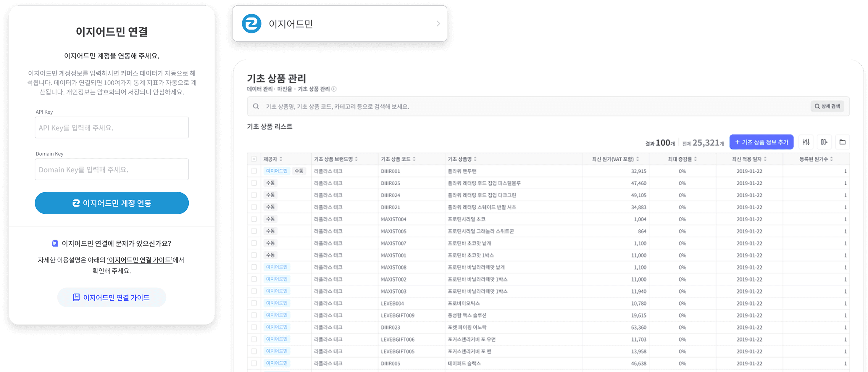Click document icon beside 연결 문제 heading
The height and width of the screenshot is (372, 868).
55,243
